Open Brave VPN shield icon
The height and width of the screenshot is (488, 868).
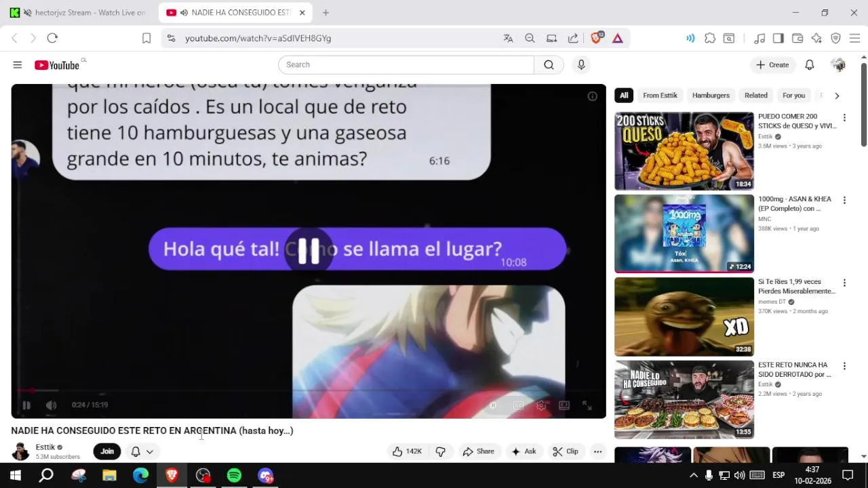835,38
